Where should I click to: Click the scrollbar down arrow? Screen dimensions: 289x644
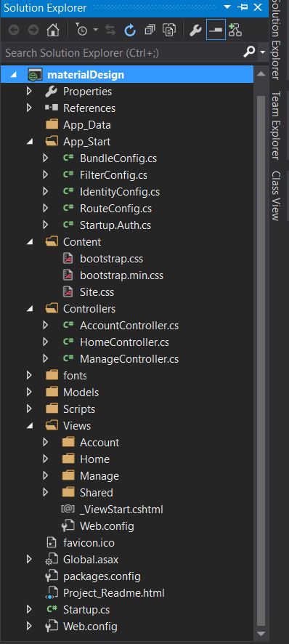[261, 634]
